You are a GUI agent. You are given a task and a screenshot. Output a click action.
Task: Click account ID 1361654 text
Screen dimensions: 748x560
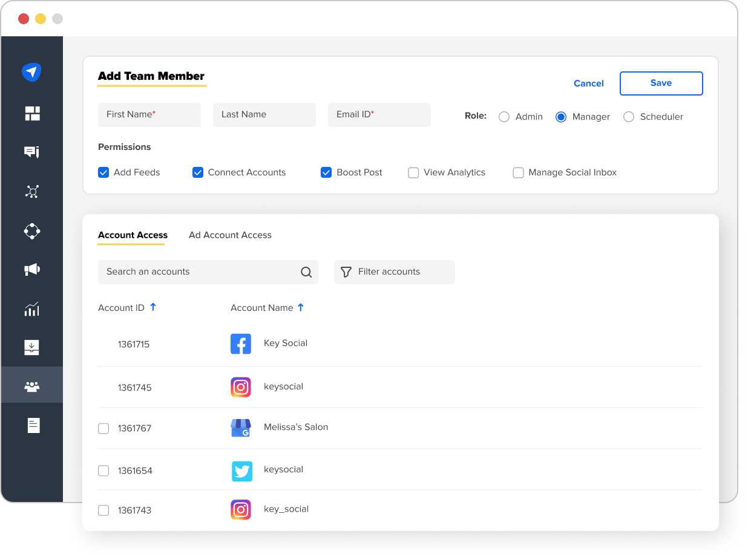point(135,470)
